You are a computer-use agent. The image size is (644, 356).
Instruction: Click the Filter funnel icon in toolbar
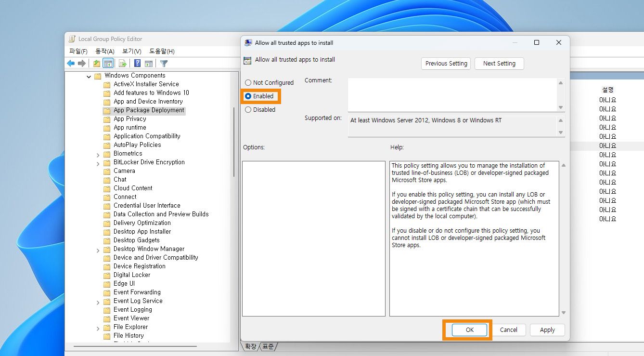pos(164,63)
